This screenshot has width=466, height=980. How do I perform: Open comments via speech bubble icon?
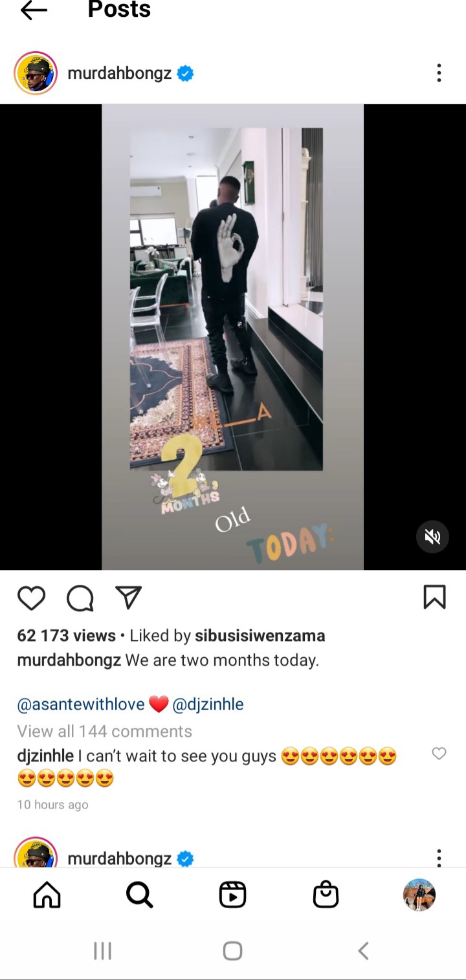[80, 598]
